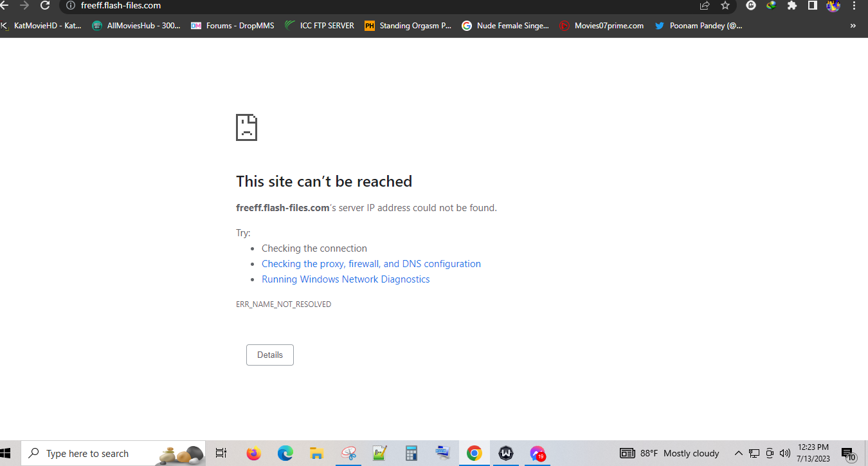Show hidden system tray icons chevron
This screenshot has height=466, width=868.
(x=738, y=453)
